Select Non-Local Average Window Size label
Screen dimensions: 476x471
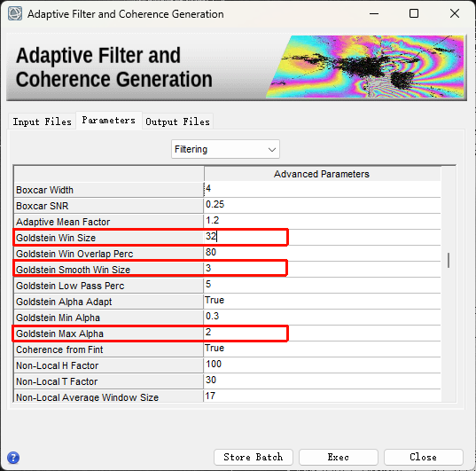click(x=109, y=396)
